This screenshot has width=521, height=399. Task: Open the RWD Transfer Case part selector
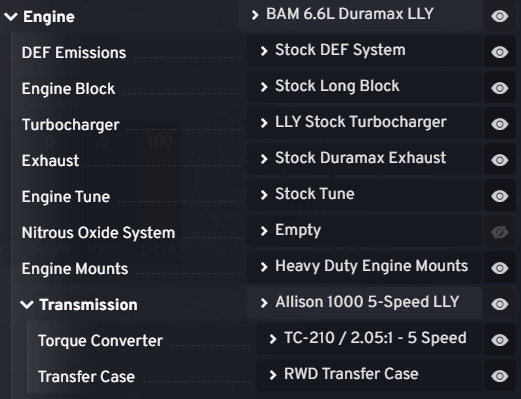point(369,375)
